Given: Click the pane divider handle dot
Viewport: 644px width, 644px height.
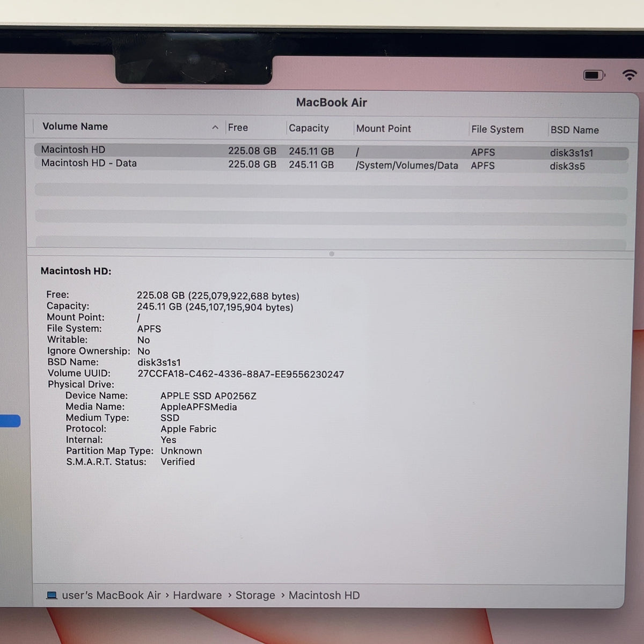Looking at the screenshot, I should pyautogui.click(x=332, y=254).
